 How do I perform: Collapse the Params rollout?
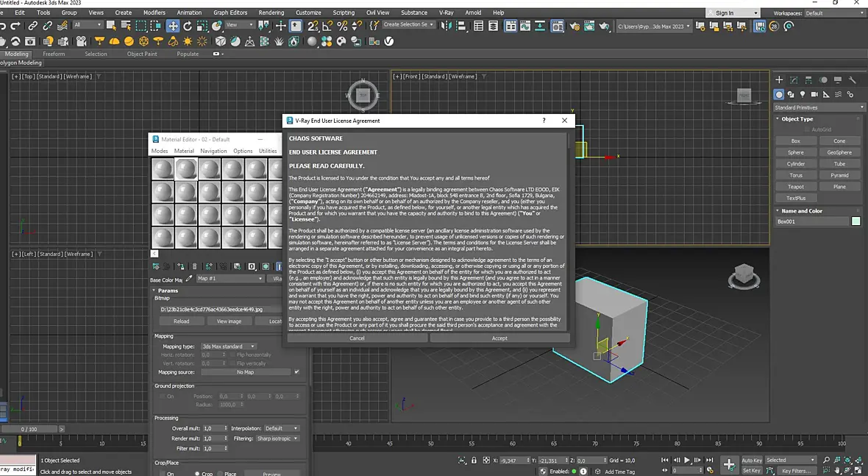167,291
